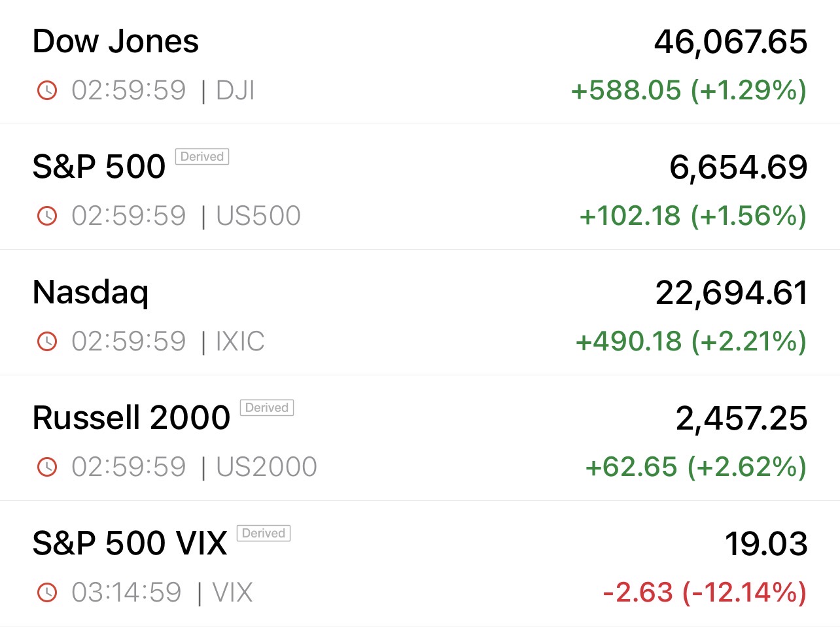Click the IXIC ticker symbol
Image resolution: width=840 pixels, height=631 pixels.
[x=240, y=341]
